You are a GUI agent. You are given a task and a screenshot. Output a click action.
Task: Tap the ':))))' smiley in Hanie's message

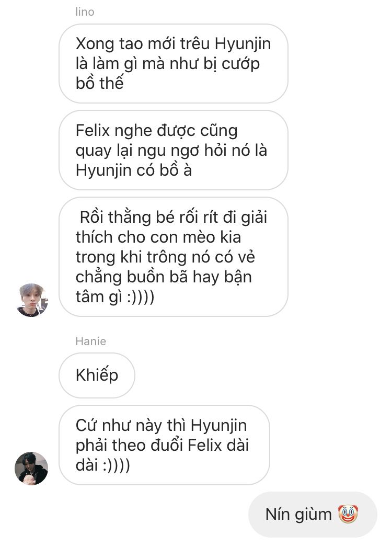tap(117, 465)
